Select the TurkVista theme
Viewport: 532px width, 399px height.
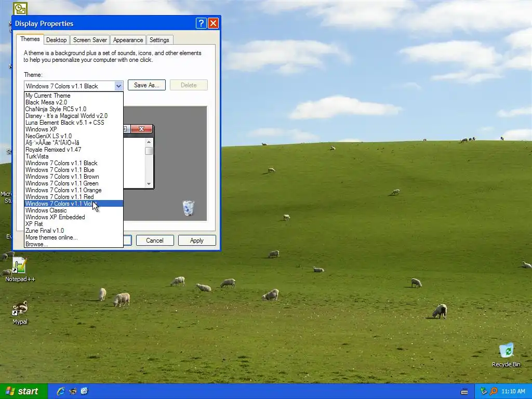pyautogui.click(x=74, y=156)
